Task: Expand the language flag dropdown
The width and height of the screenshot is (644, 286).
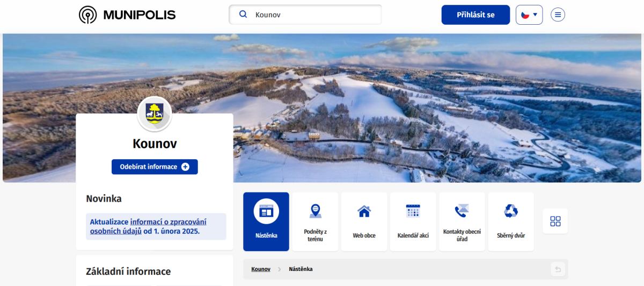Action: [529, 15]
